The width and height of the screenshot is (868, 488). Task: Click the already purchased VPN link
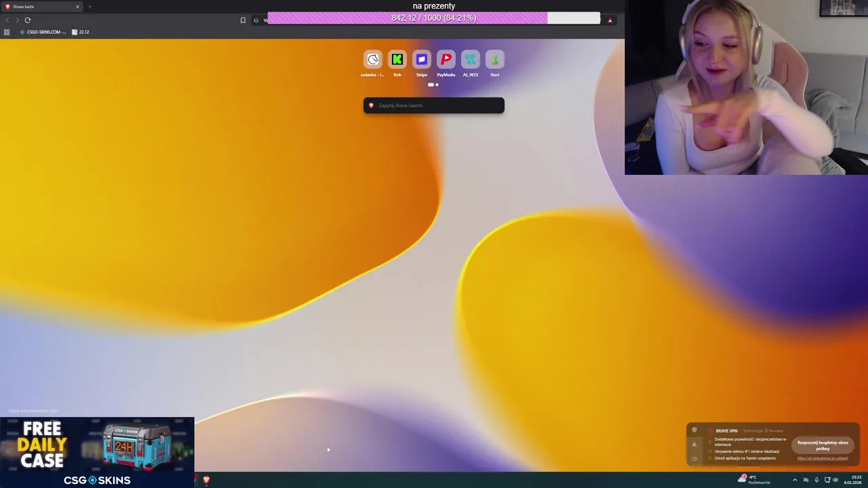(823, 458)
